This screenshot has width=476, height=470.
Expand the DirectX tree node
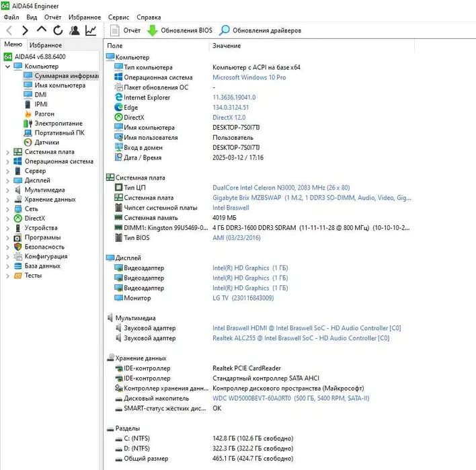[x=7, y=219]
